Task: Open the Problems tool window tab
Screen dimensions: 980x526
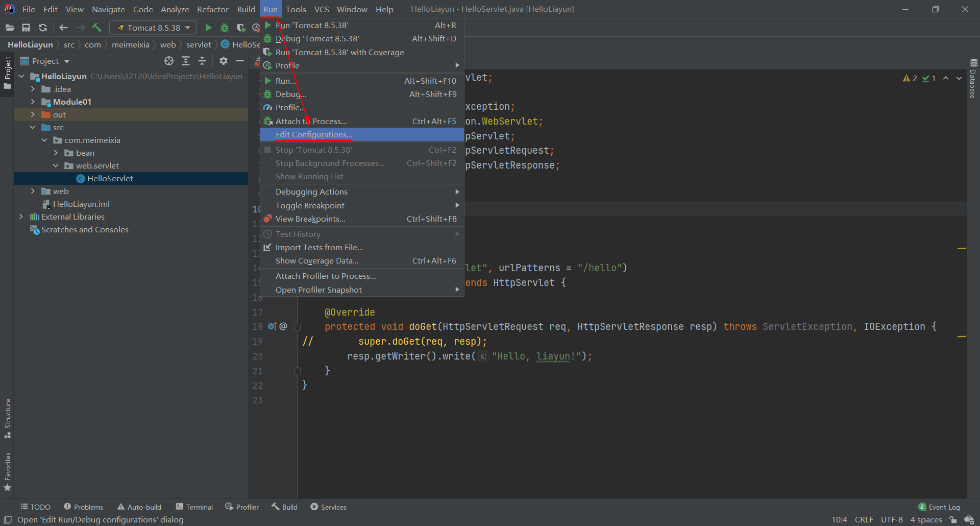Action: (x=83, y=507)
